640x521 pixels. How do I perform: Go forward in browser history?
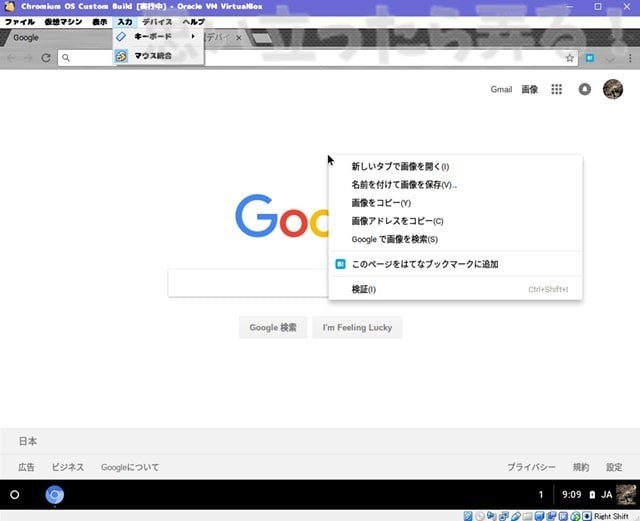pos(28,58)
